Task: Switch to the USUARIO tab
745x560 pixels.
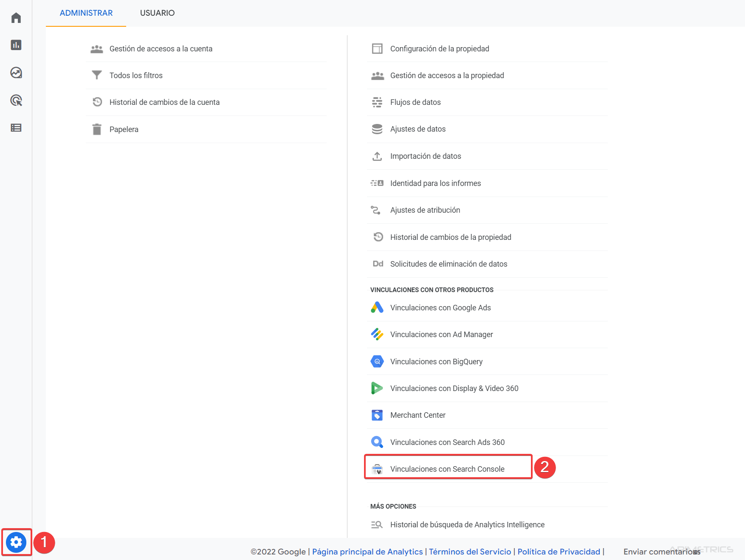Action: [158, 13]
